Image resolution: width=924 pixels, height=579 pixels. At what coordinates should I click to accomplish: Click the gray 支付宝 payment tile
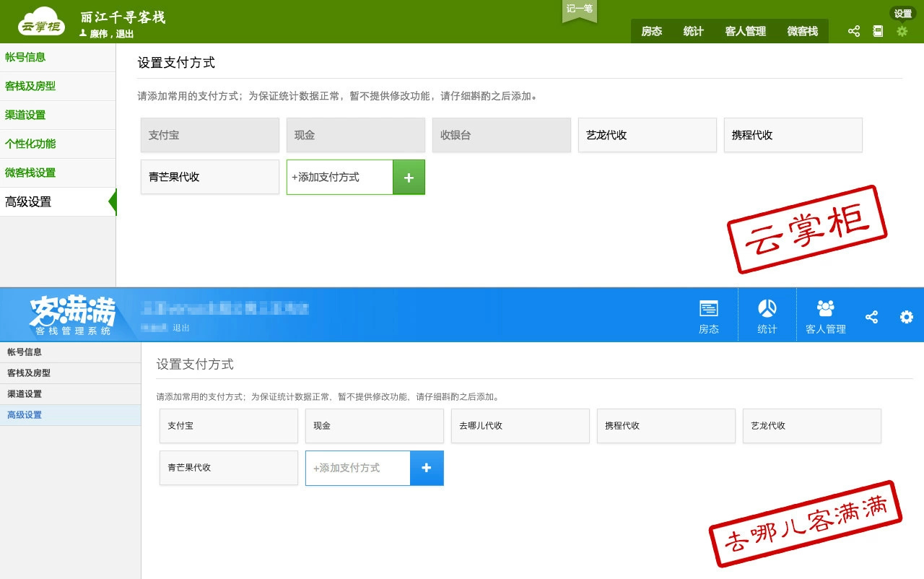tap(210, 135)
